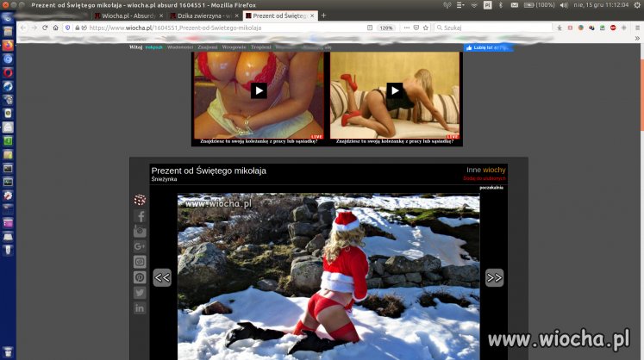Open the trash in the Ubuntu launcher

[x=8, y=351]
